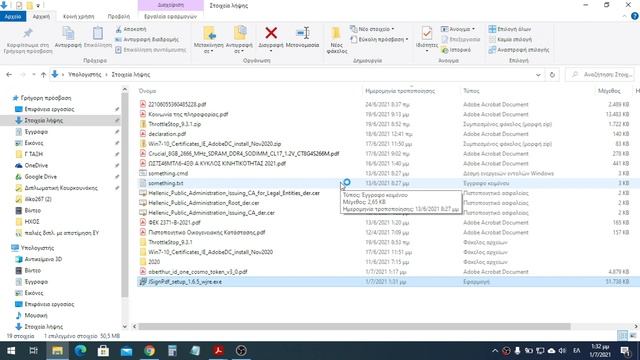
Task: Click the horizontal scrollbar of file list
Action: [354, 327]
